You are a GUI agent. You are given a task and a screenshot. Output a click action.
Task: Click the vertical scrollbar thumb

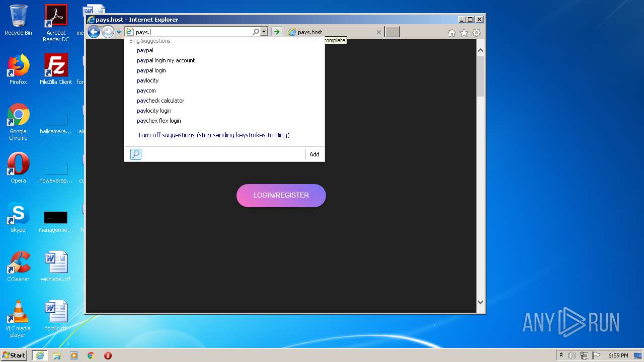pyautogui.click(x=480, y=76)
